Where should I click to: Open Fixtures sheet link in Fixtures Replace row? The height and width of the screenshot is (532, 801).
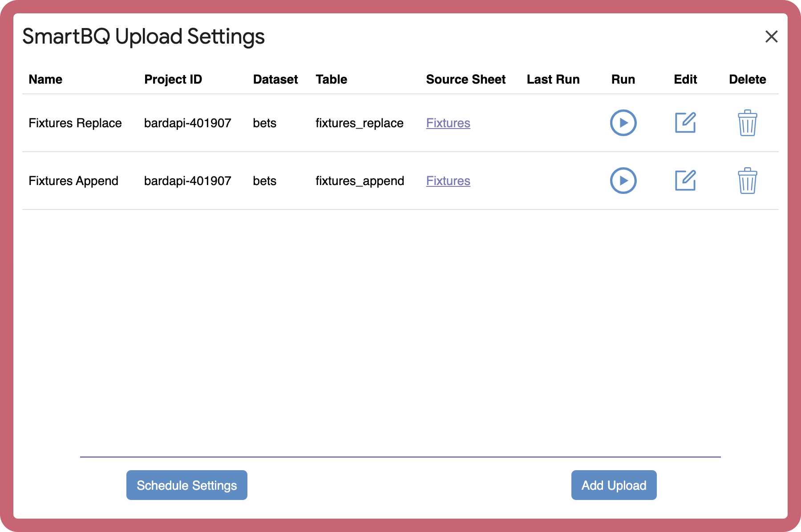(x=448, y=123)
